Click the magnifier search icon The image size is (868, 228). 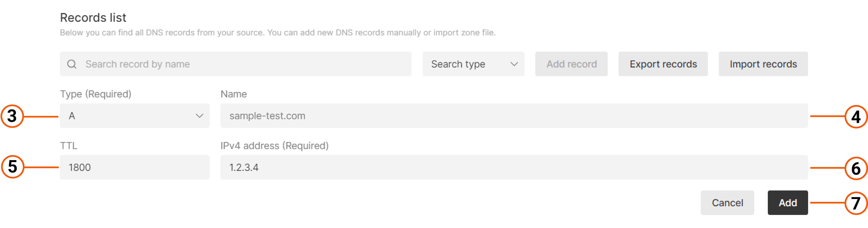(71, 64)
